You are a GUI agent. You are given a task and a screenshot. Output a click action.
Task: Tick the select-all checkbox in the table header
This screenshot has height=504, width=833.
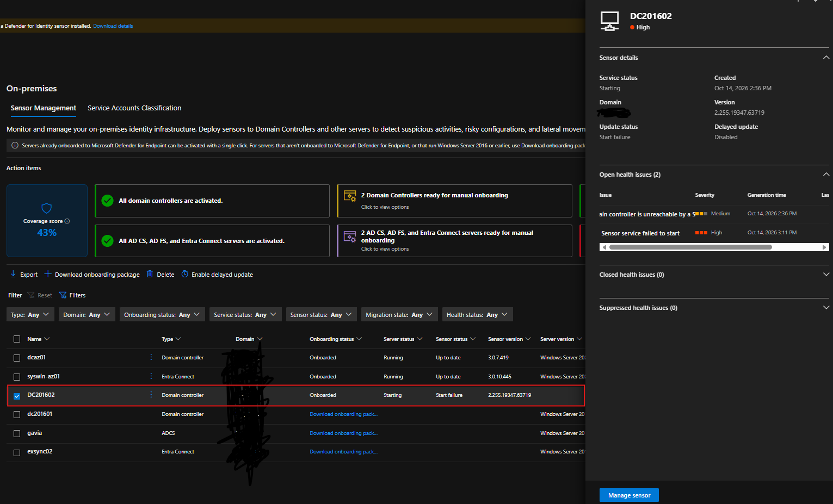click(x=17, y=339)
